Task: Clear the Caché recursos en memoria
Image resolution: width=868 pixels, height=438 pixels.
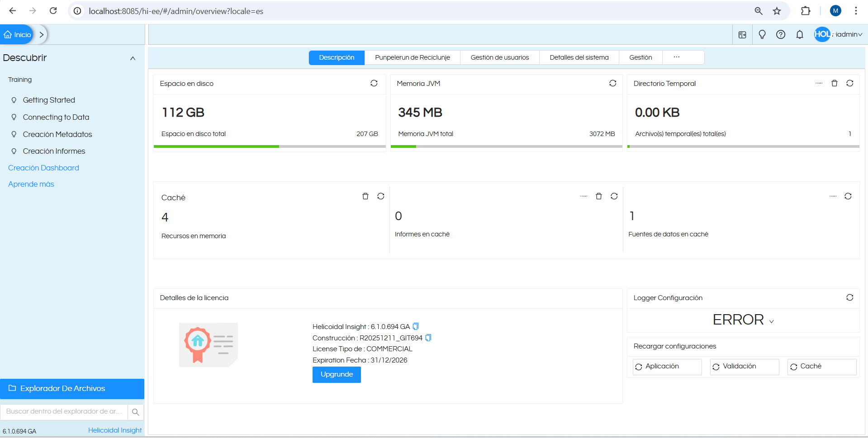Action: pos(365,196)
